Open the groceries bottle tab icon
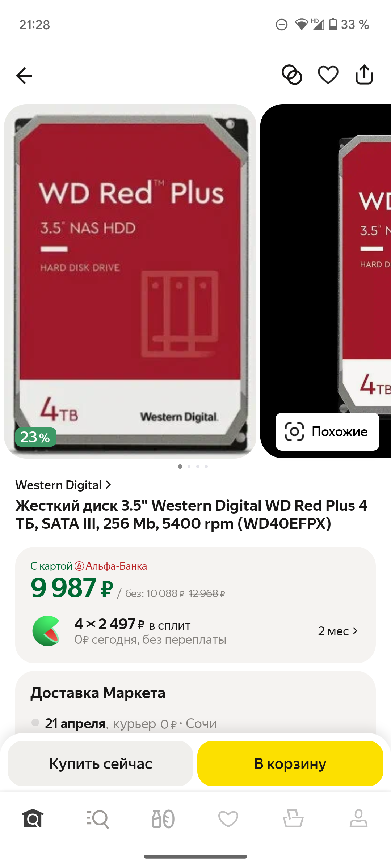Viewport: 391px width, 868px height. (x=163, y=818)
